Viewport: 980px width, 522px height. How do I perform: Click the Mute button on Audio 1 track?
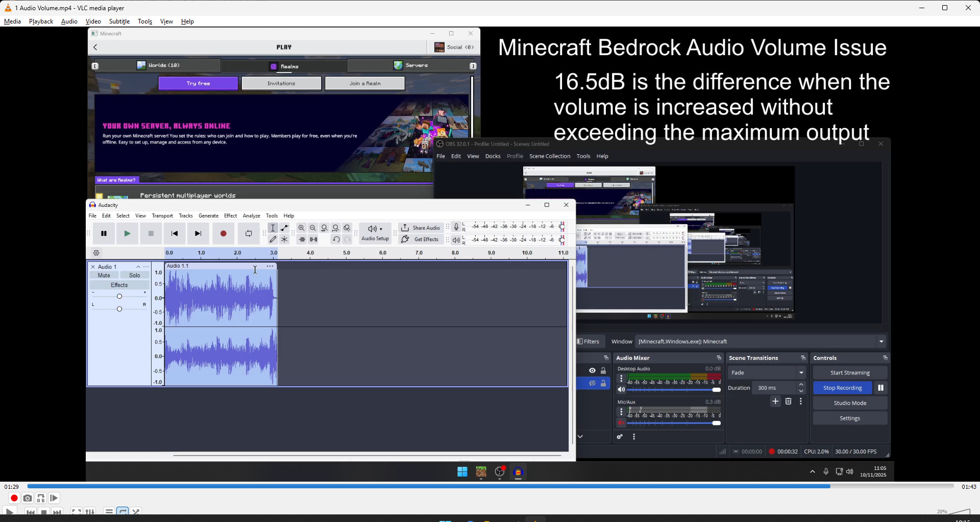click(x=104, y=275)
